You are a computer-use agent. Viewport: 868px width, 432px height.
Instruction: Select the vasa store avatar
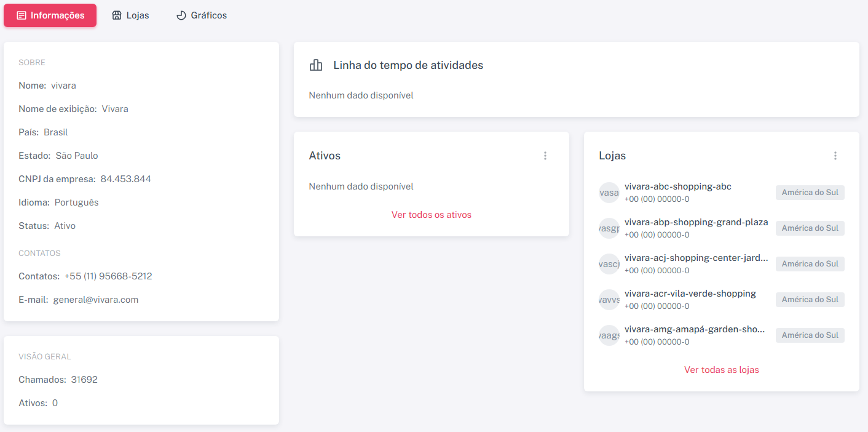tap(609, 192)
